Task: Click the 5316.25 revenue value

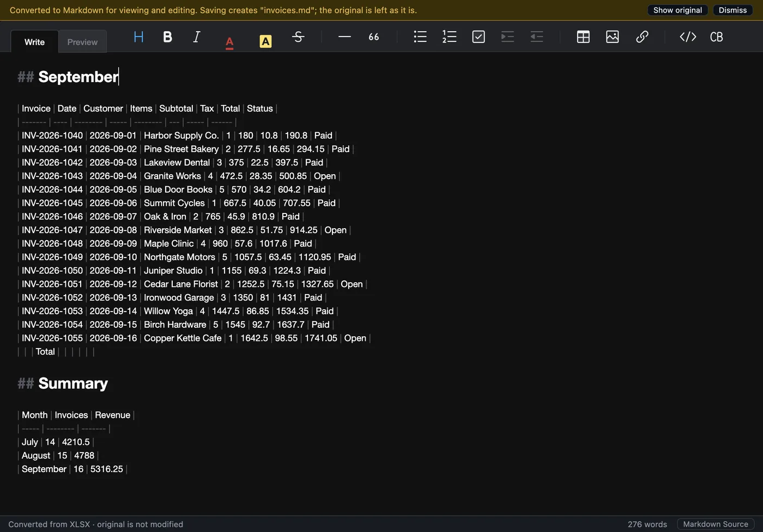Action: [x=107, y=469]
